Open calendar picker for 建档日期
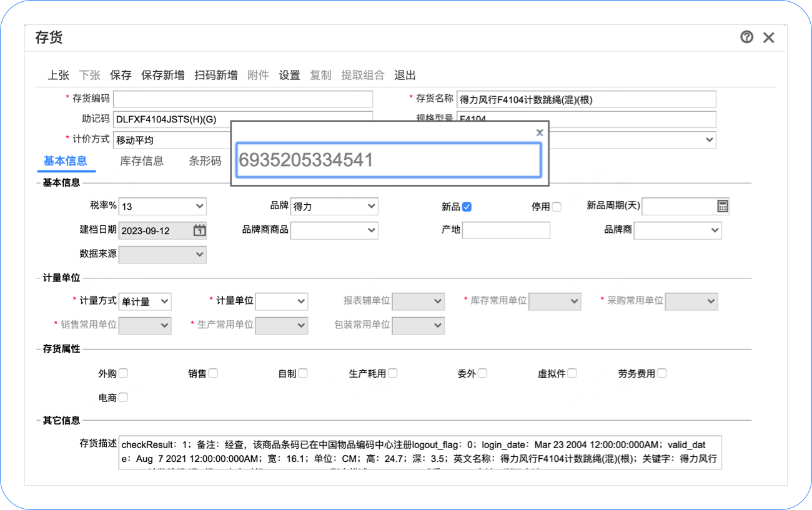The image size is (812, 510). (199, 230)
